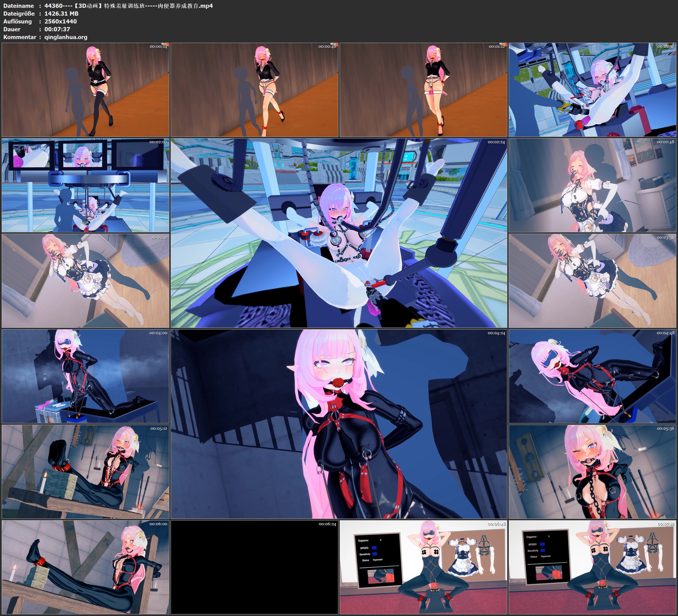Click the last frame at 00:07:12
Image resolution: width=678 pixels, height=616 pixels.
coord(592,567)
